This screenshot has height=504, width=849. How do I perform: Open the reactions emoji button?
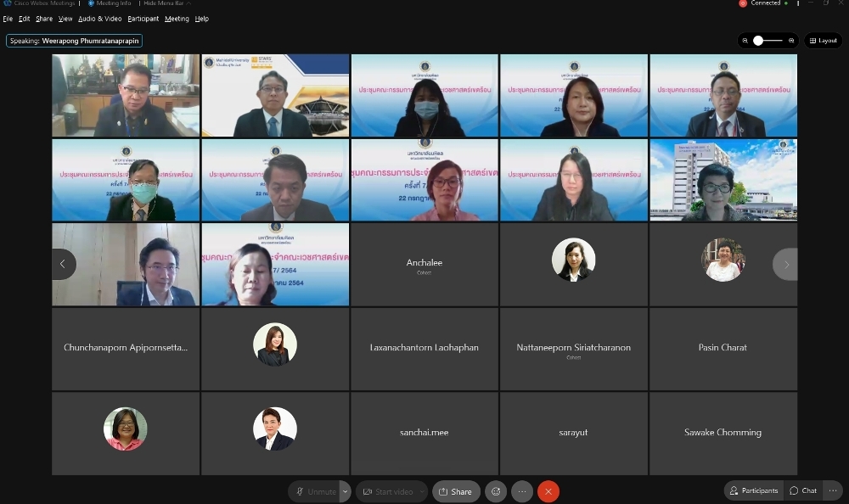coord(497,491)
